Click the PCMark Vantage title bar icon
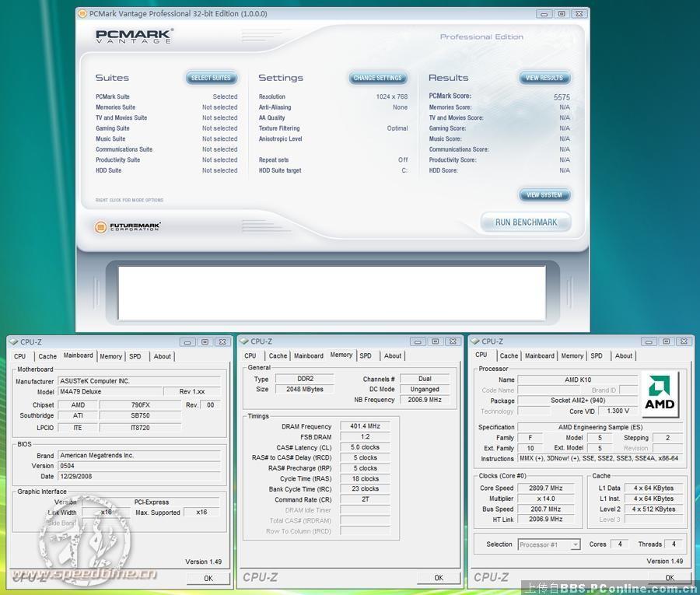The height and width of the screenshot is (595, 700). tap(83, 13)
